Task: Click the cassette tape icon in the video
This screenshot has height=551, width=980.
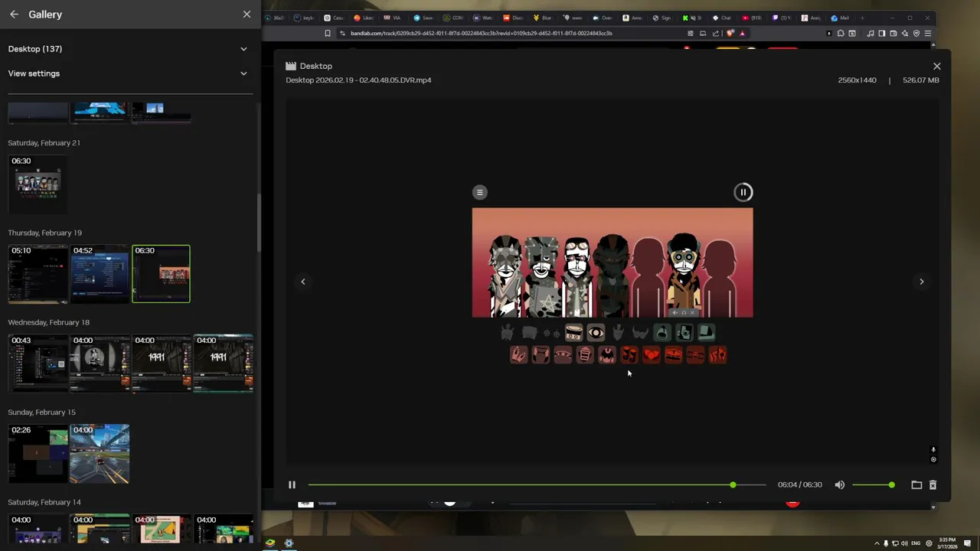Action: 573,333
